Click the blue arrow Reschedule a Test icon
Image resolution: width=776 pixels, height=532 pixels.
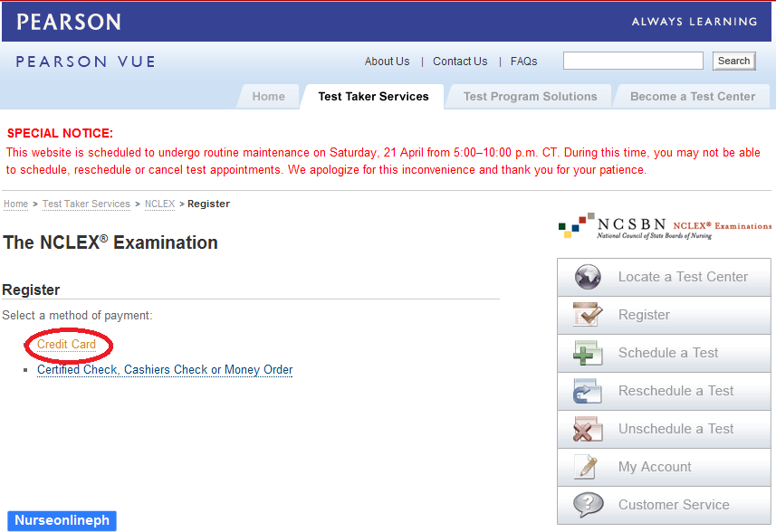pos(588,391)
